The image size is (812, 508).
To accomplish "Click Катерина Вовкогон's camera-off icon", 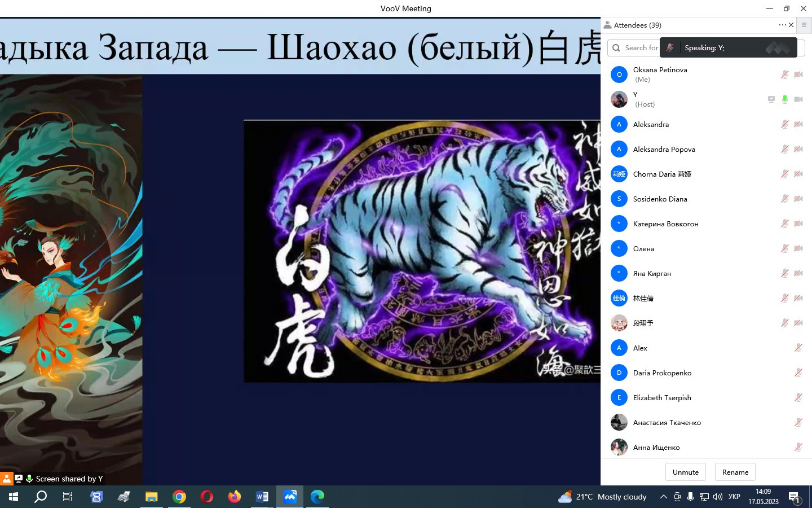I will [798, 224].
